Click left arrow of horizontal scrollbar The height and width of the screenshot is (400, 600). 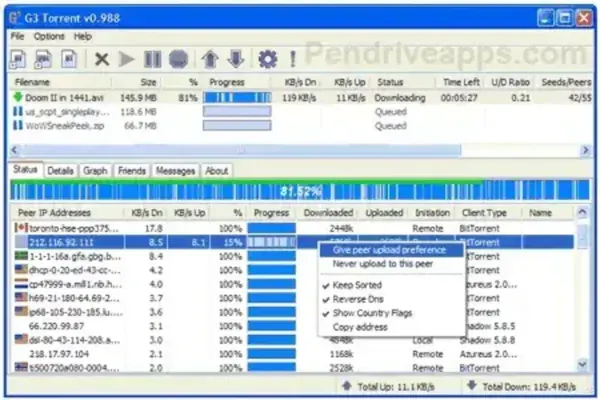tap(15, 150)
